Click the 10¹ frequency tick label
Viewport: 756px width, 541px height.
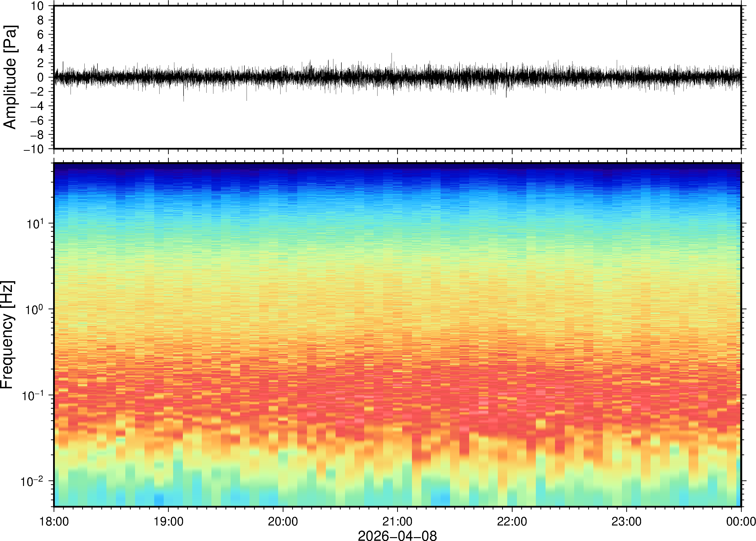click(x=35, y=224)
